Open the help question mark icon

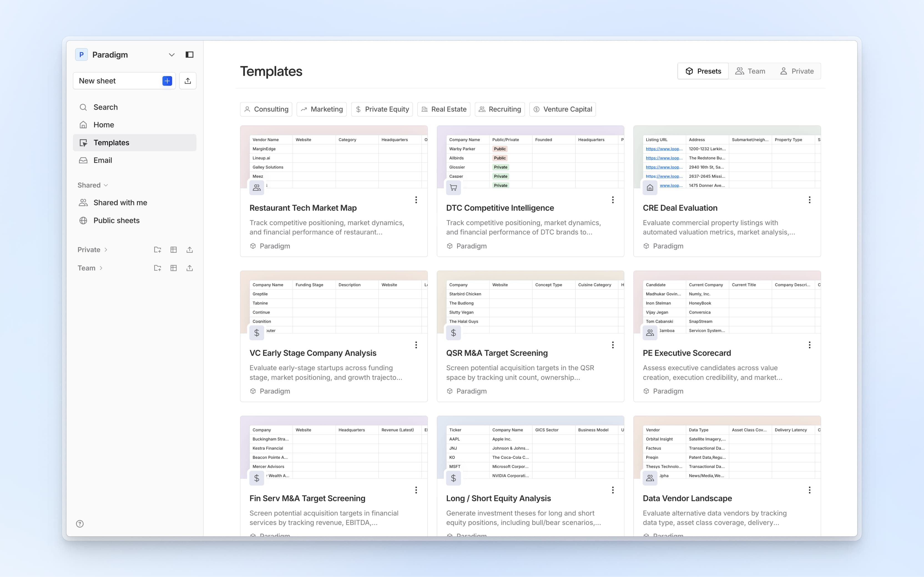80,523
